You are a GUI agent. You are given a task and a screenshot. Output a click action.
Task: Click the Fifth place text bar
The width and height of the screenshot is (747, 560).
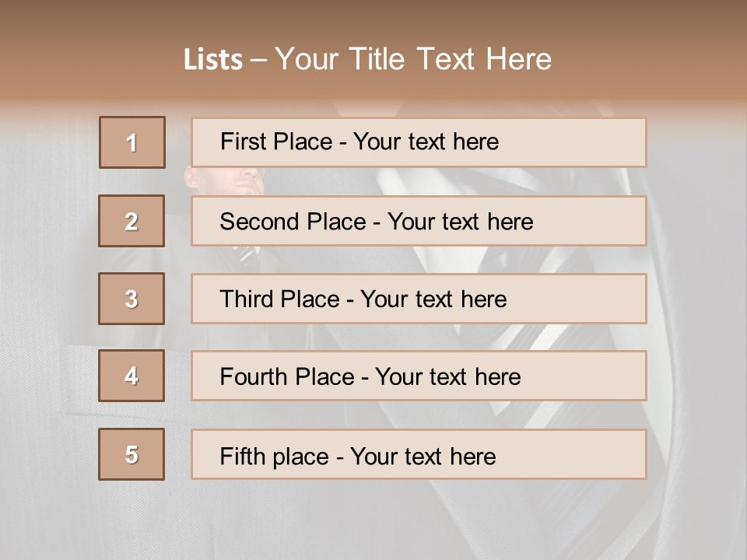click(419, 454)
